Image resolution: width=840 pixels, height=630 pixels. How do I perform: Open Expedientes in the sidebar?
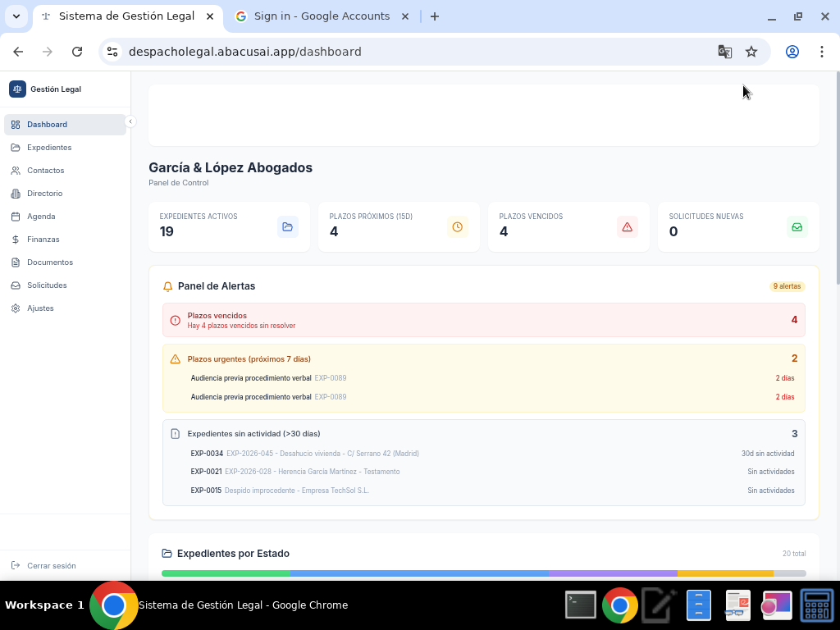click(48, 148)
